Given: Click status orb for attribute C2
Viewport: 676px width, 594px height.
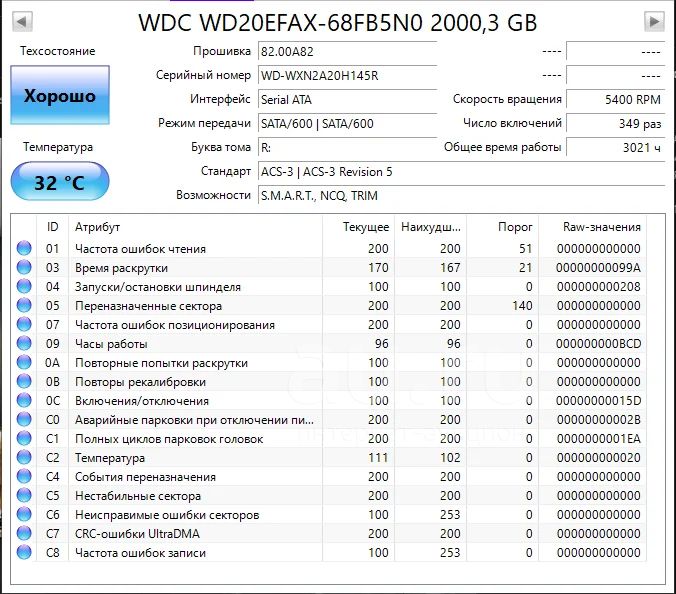Looking at the screenshot, I should [x=24, y=457].
